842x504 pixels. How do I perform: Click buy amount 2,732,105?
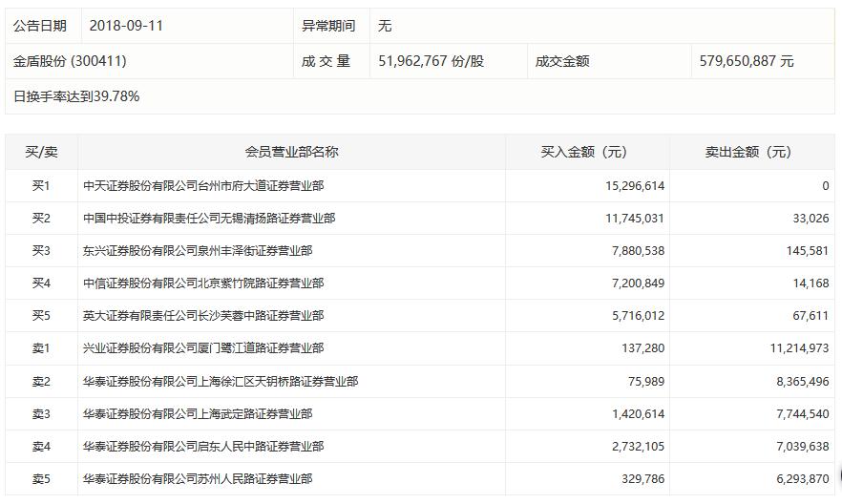(638, 447)
